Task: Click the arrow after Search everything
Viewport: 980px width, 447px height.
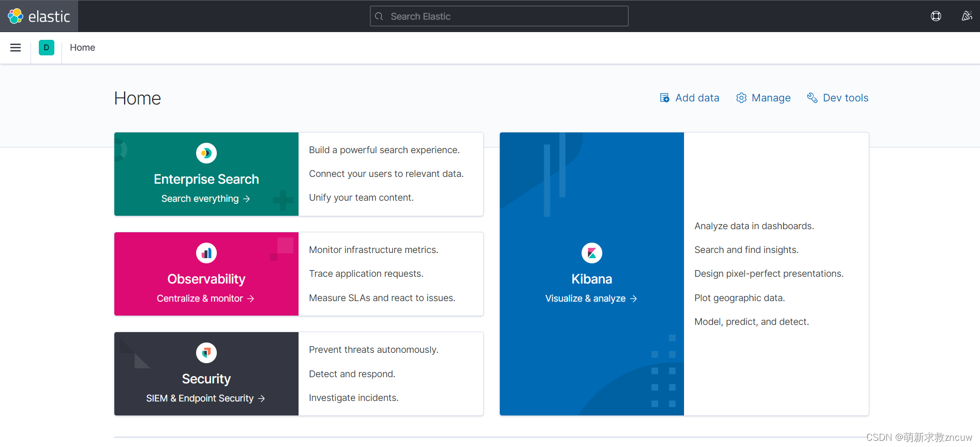Action: point(247,199)
